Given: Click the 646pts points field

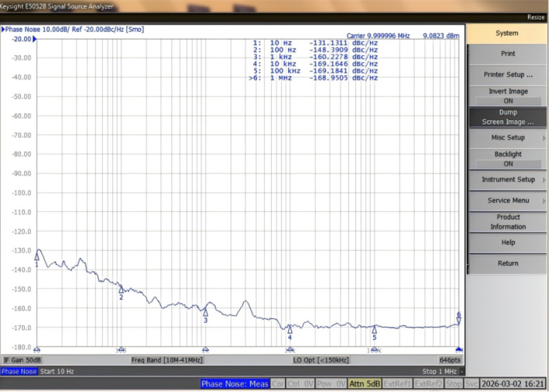Looking at the screenshot, I should 450,360.
